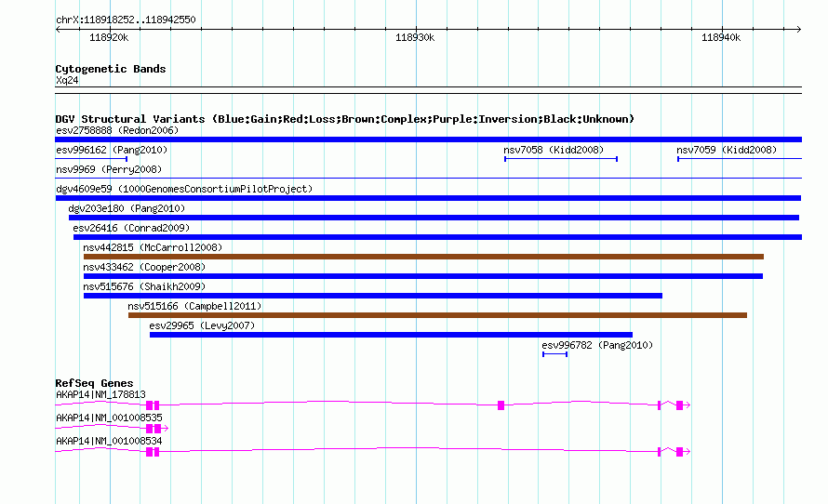Image resolution: width=828 pixels, height=504 pixels.
Task: Select the dgv4609e59 blue gain bar
Action: pyautogui.click(x=428, y=198)
